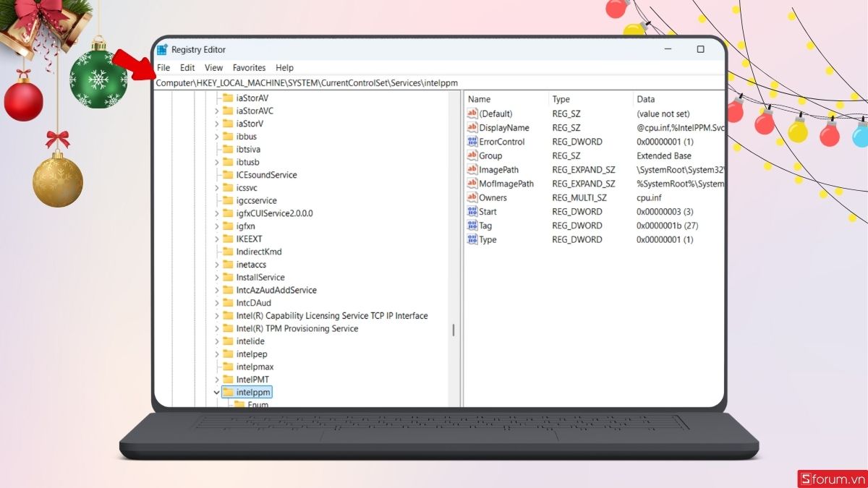Click the multi-string icon next to Owners

tap(472, 197)
